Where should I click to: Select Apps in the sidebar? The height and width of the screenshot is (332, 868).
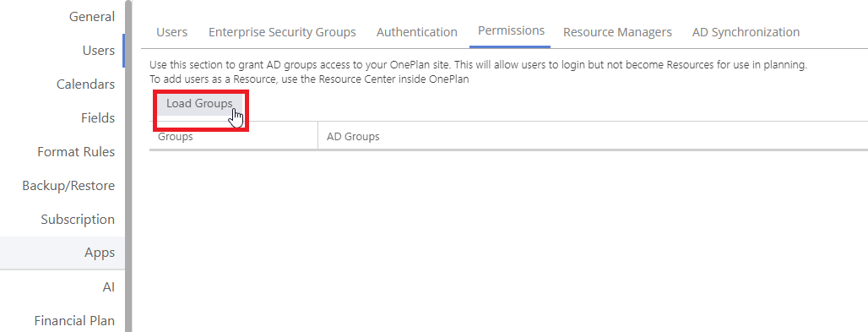click(x=62, y=253)
